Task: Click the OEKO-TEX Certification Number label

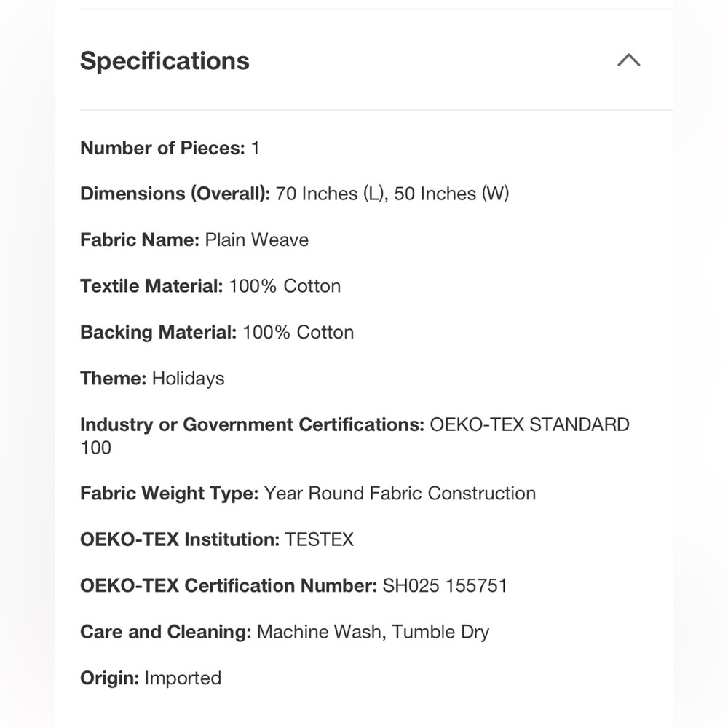Action: tap(229, 585)
